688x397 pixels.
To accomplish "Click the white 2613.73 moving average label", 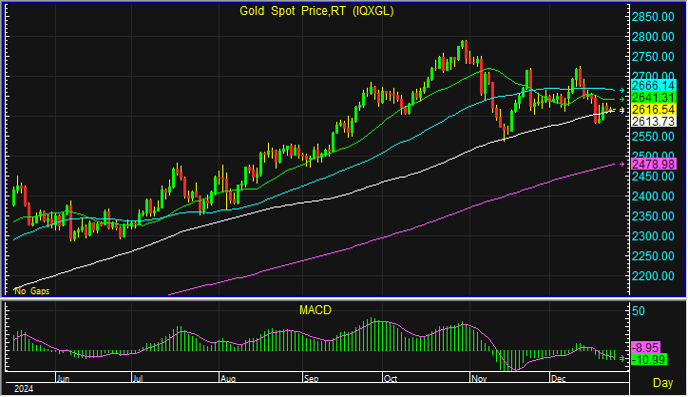I will tap(653, 122).
